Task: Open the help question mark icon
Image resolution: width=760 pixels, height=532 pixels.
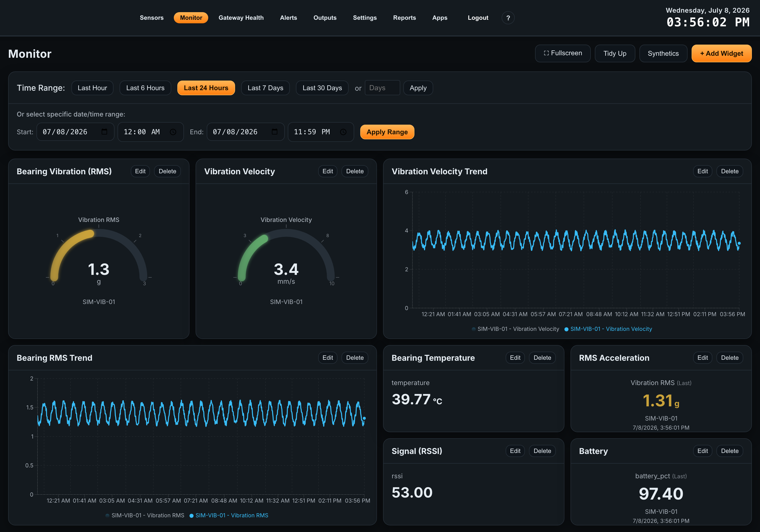Action: pos(508,18)
